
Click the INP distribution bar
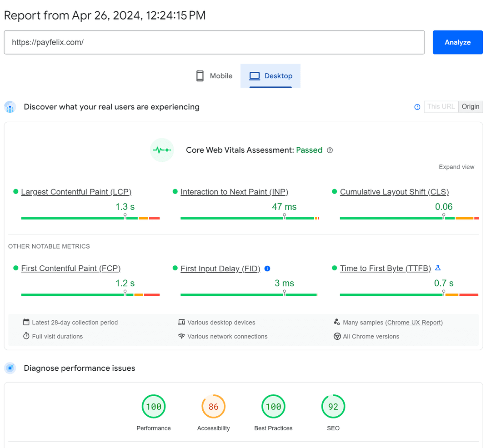tap(250, 218)
